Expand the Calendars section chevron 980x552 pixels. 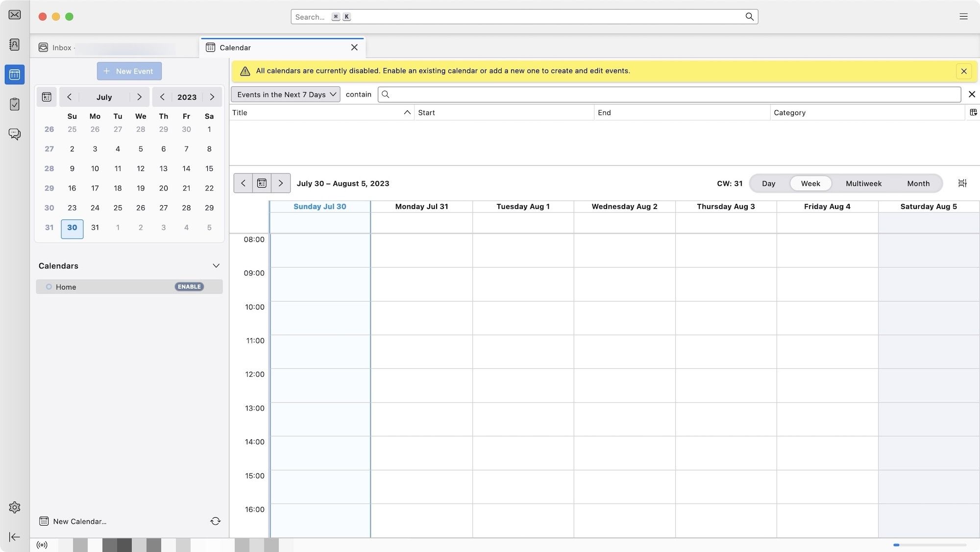click(x=216, y=265)
